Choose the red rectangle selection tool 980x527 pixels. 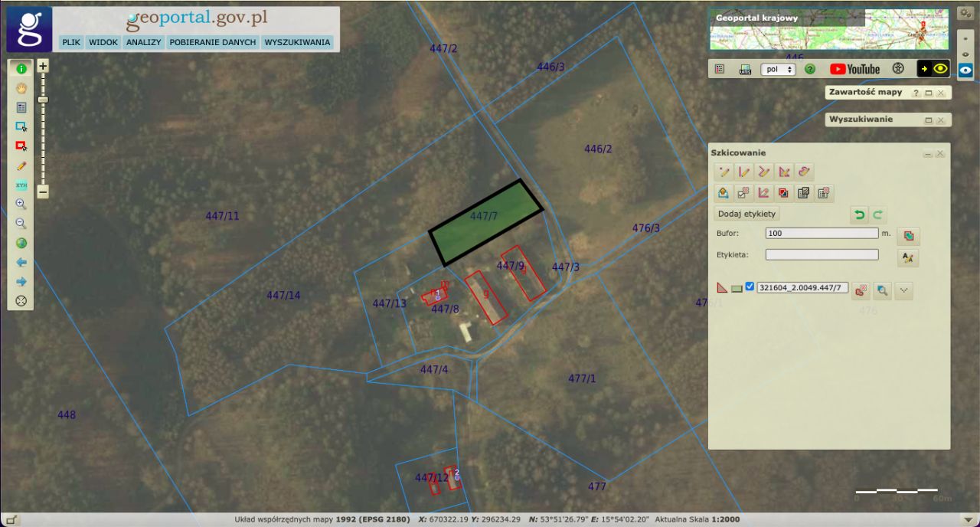(21, 146)
